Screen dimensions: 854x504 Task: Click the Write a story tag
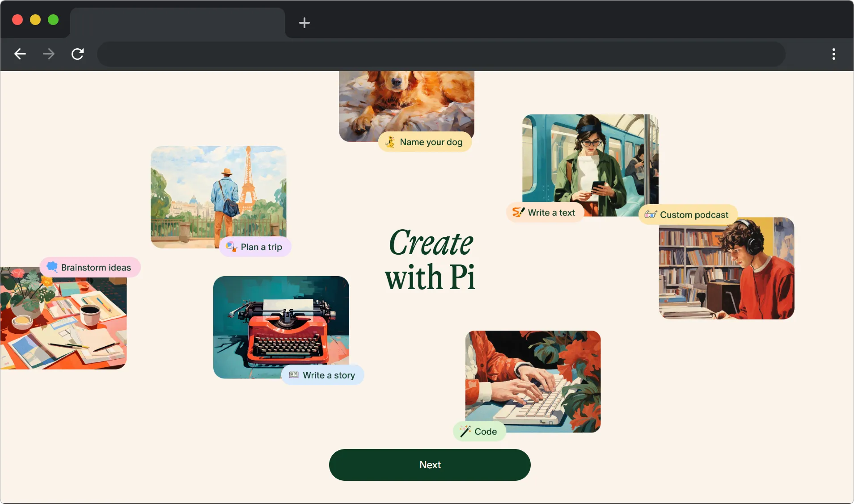tap(322, 375)
